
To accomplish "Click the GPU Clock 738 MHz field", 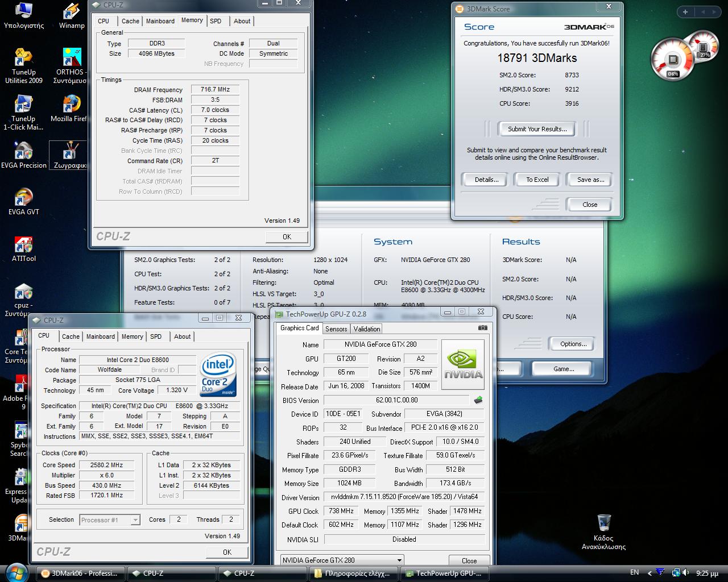I will [x=341, y=511].
